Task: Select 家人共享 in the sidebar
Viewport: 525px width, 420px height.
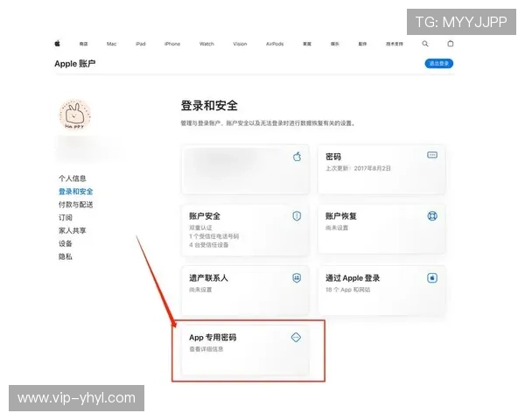Action: (x=73, y=230)
